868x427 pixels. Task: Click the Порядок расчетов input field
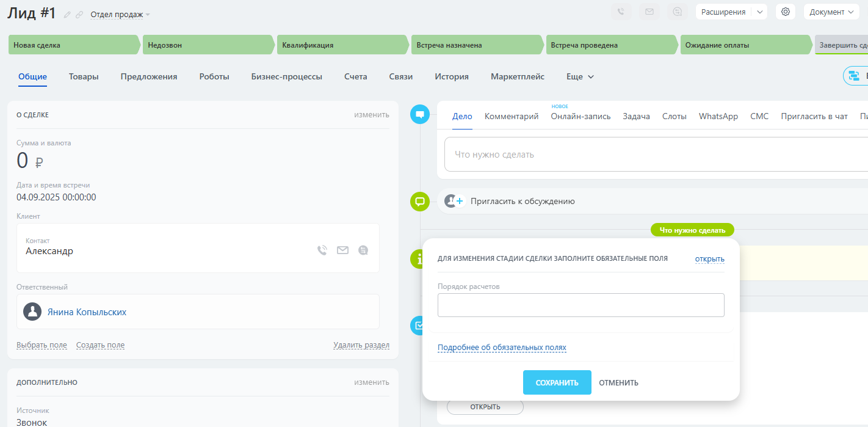580,305
